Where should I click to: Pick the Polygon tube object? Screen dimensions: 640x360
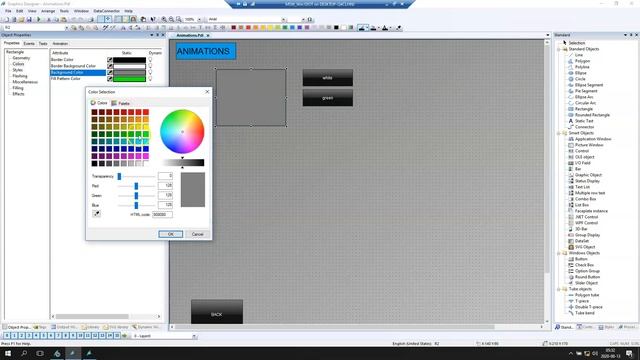(587, 295)
